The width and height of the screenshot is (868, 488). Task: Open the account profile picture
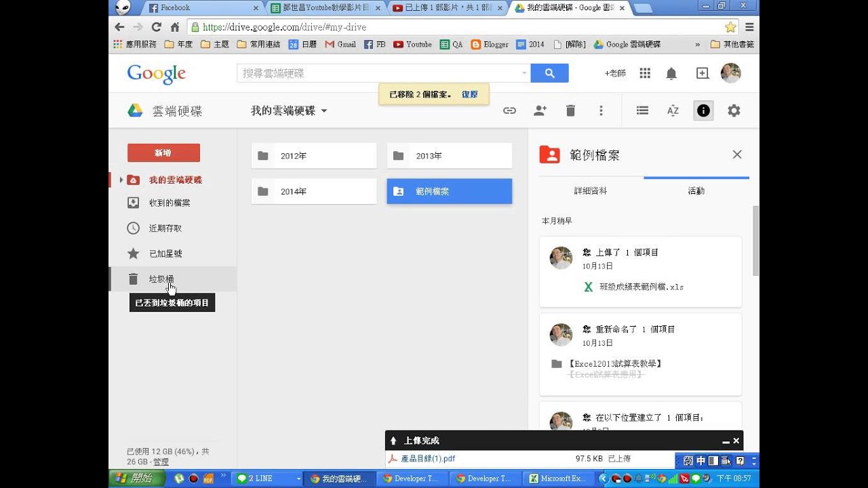pos(730,73)
